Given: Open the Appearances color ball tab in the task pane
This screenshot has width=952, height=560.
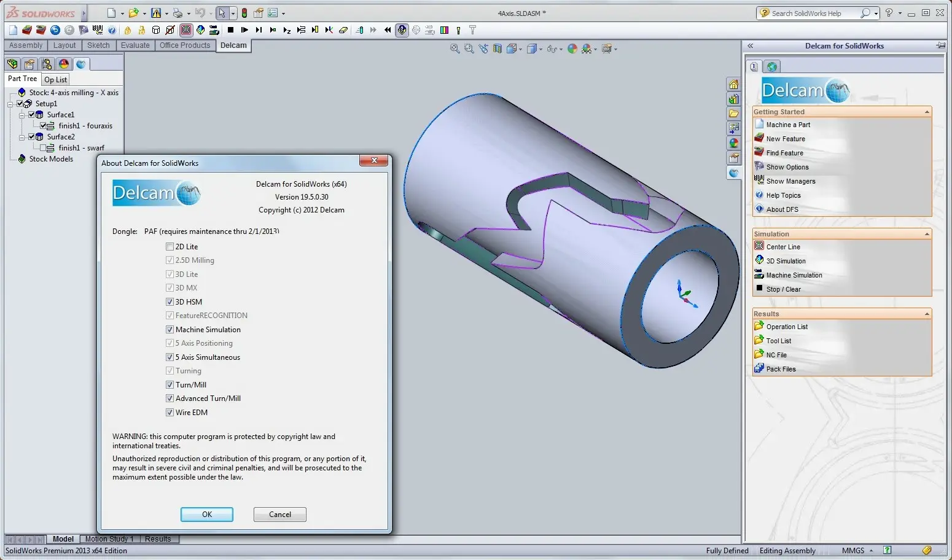Looking at the screenshot, I should click(733, 143).
